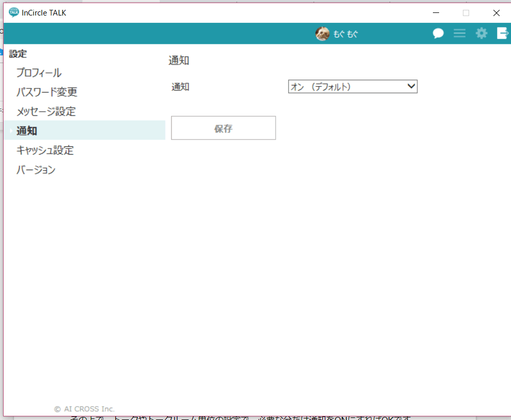Select the highlighted 通知 sidebar item
Screen dimensions: 511x420
tap(27, 131)
